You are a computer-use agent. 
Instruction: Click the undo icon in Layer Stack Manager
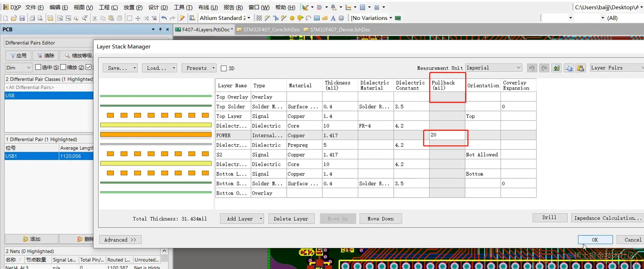[x=532, y=68]
